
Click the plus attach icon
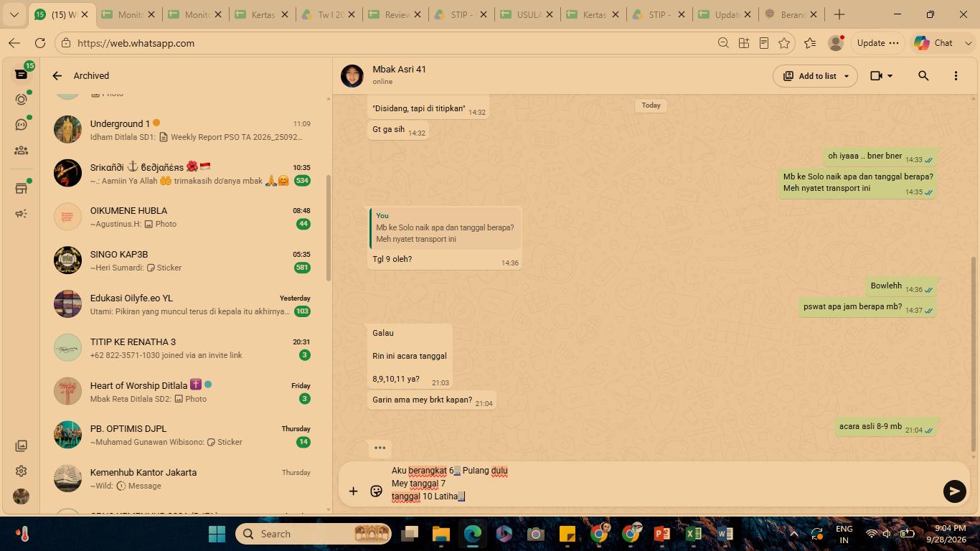pos(353,491)
